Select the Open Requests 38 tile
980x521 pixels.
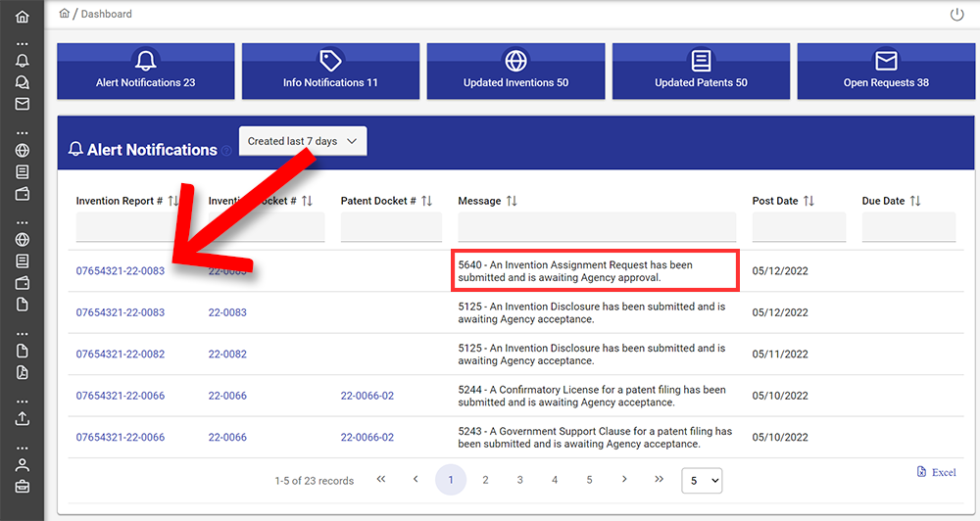click(x=885, y=71)
